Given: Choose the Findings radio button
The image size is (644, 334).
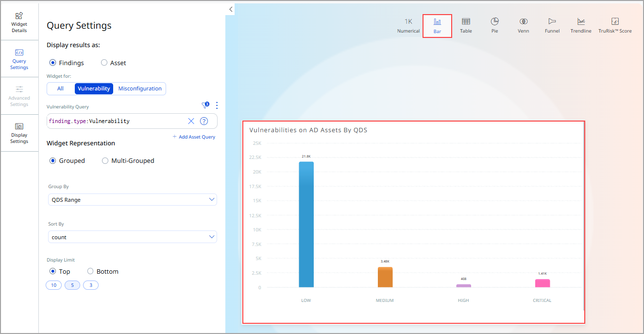Looking at the screenshot, I should point(53,63).
